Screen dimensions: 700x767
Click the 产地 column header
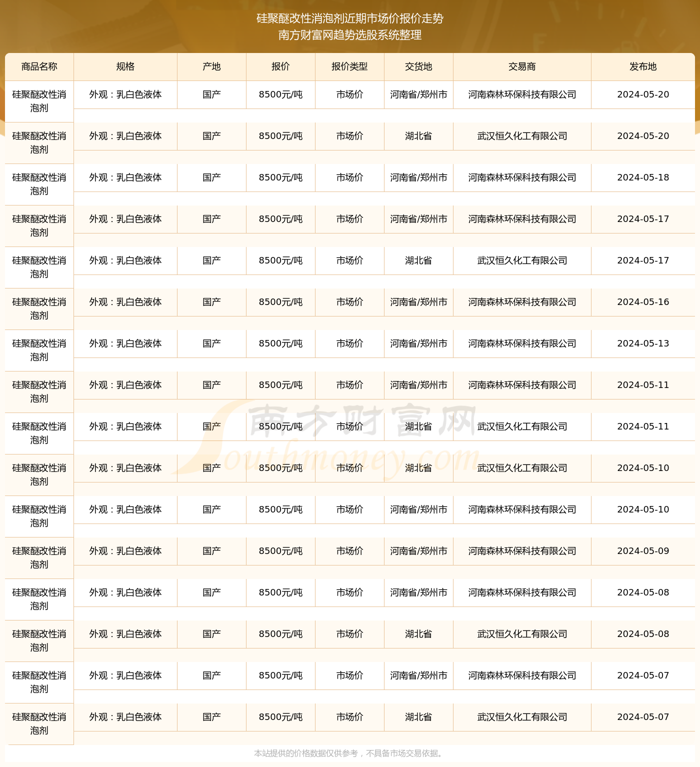click(211, 66)
